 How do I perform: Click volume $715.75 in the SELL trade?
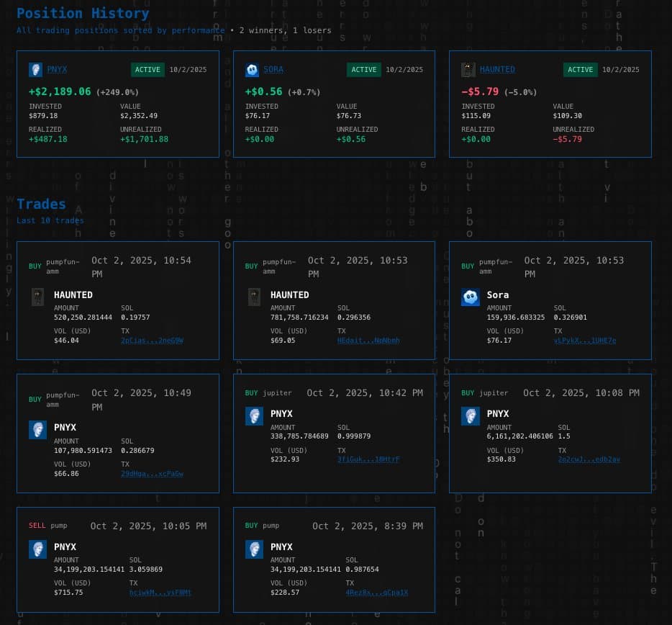point(68,593)
